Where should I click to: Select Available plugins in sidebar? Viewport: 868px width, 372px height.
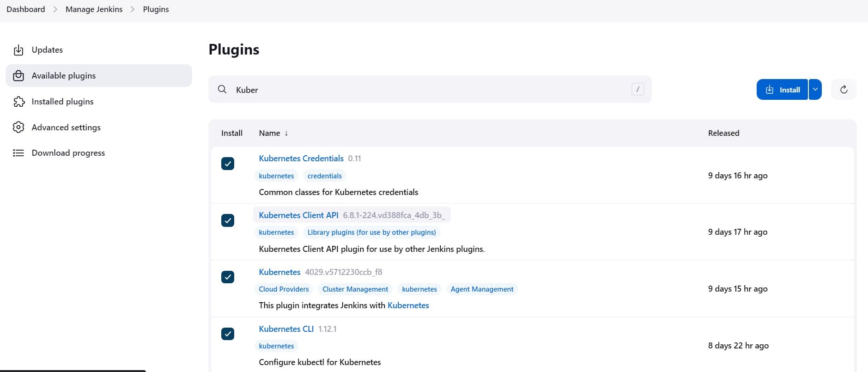(x=99, y=76)
